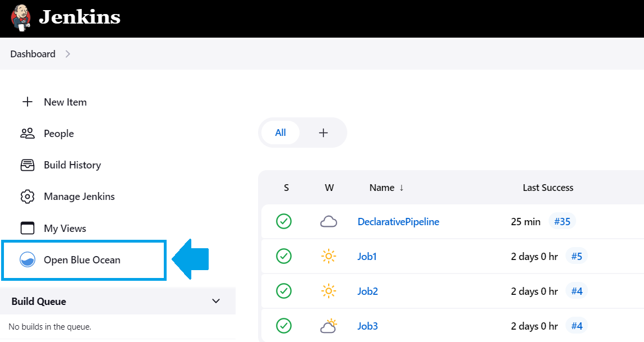Screen dimensions: 644x342
Task: Open the Jenkins home title link
Action: click(80, 17)
